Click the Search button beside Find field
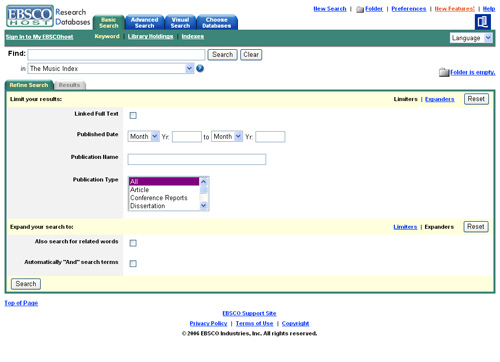This screenshot has height=362, width=500. click(223, 55)
